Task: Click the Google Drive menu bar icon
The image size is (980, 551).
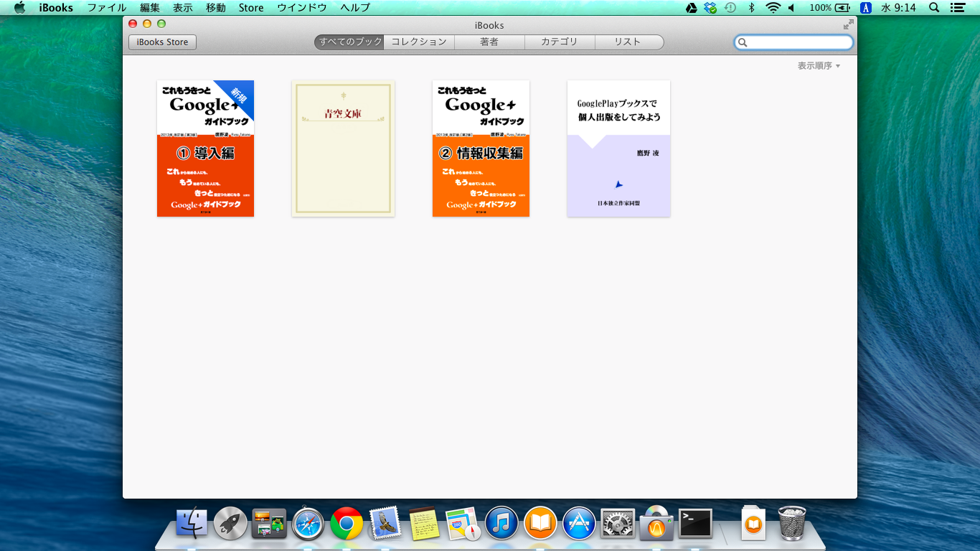Action: pos(691,8)
